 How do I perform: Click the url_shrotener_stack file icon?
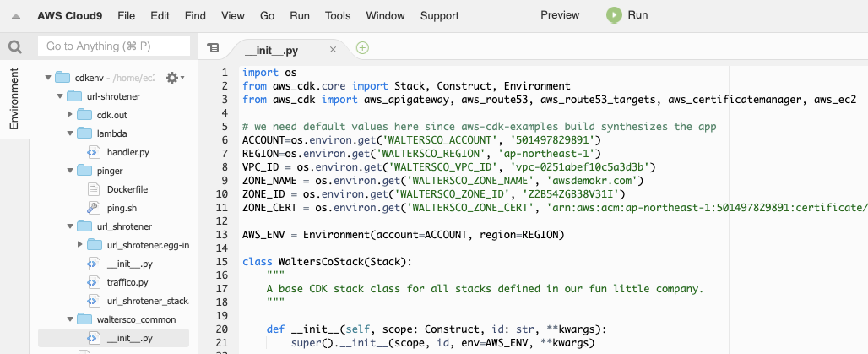click(94, 301)
